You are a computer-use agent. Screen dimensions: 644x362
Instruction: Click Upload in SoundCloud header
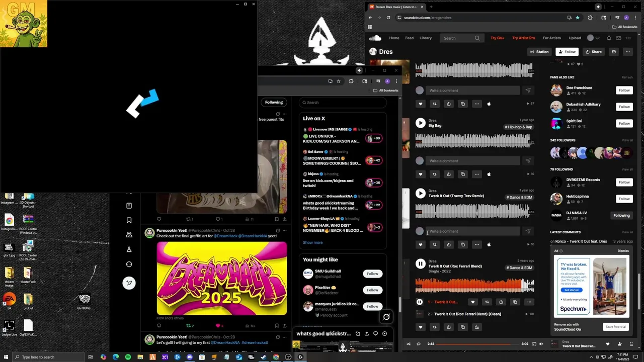575,38
